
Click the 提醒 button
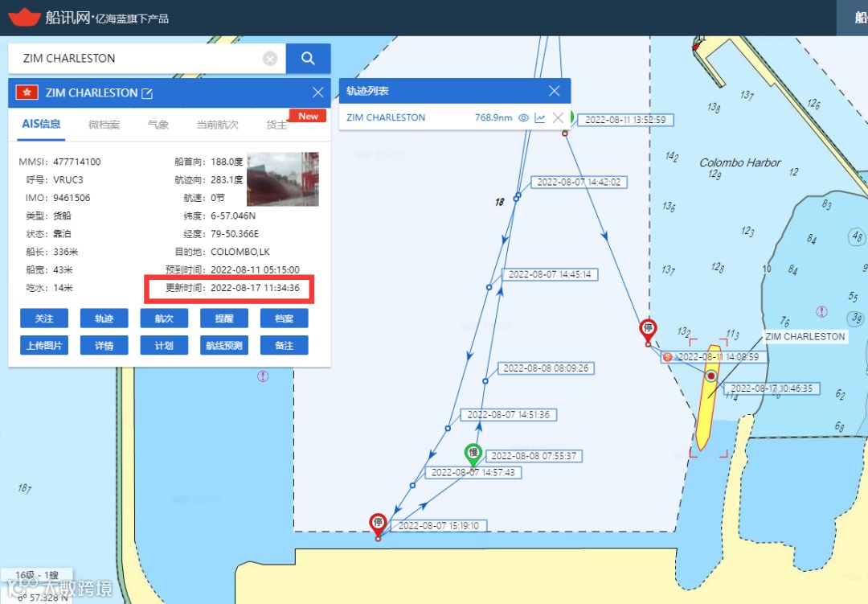pyautogui.click(x=223, y=318)
